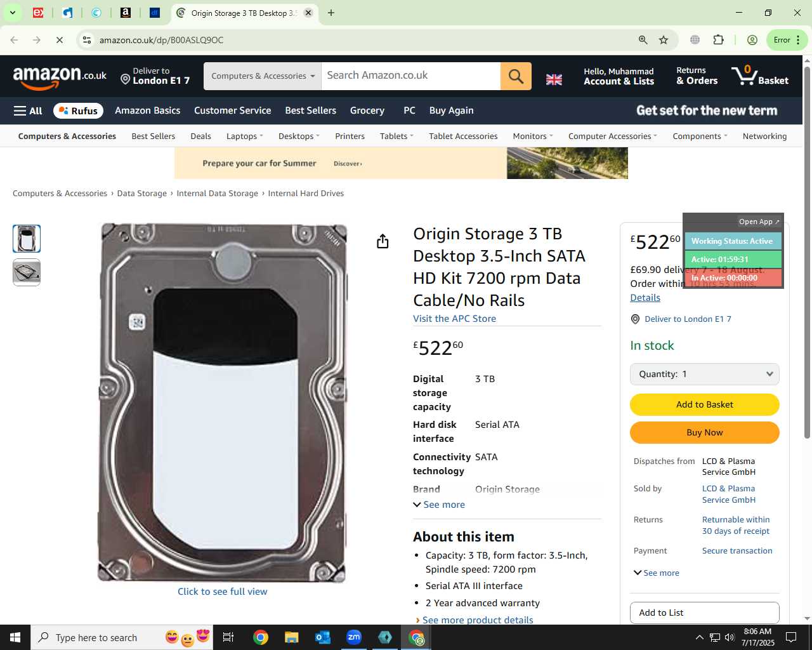Image resolution: width=812 pixels, height=650 pixels.
Task: Open File Explorer from taskbar
Action: coord(291,637)
